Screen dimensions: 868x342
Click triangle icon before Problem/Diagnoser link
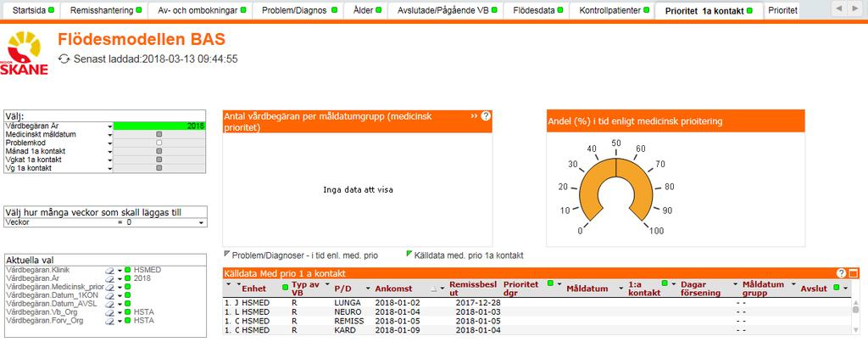(226, 253)
